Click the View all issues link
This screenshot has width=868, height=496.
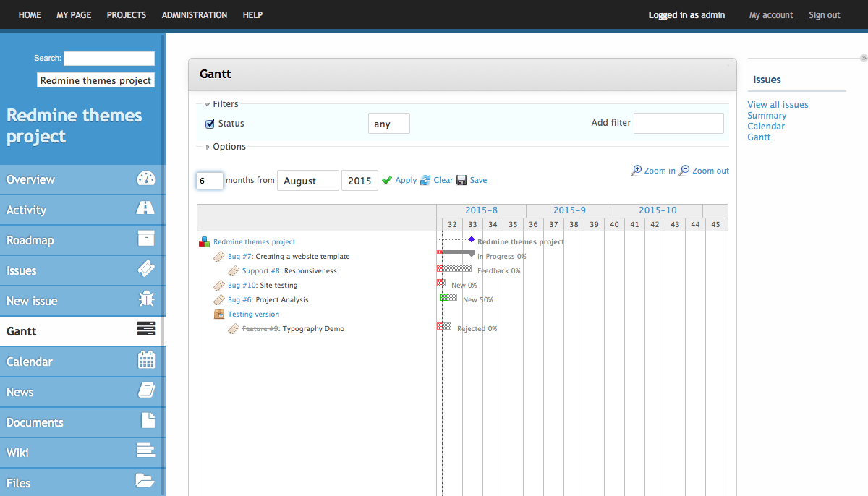[x=778, y=104]
